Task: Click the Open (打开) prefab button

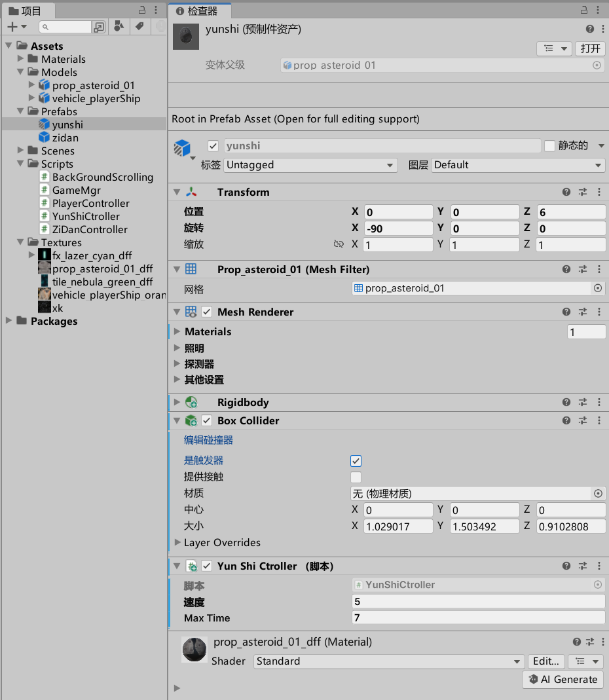Action: 590,48
